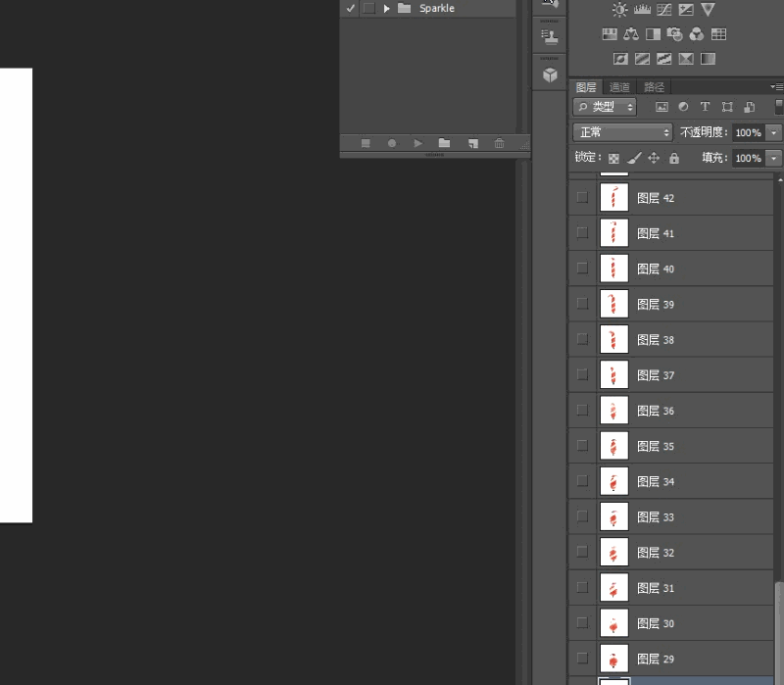This screenshot has width=784, height=685.
Task: Toggle visibility of 图层 36
Action: [582, 410]
